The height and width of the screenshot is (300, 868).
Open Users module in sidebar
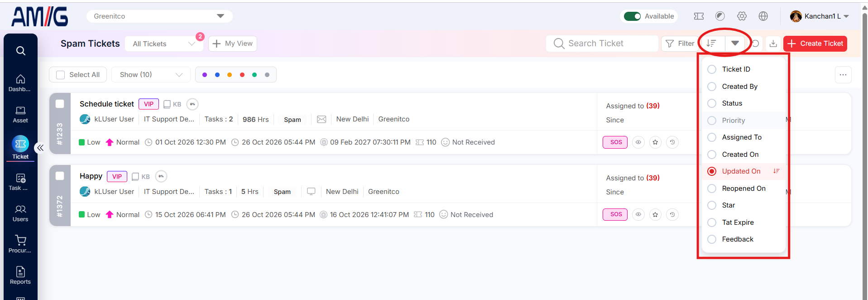tap(20, 213)
